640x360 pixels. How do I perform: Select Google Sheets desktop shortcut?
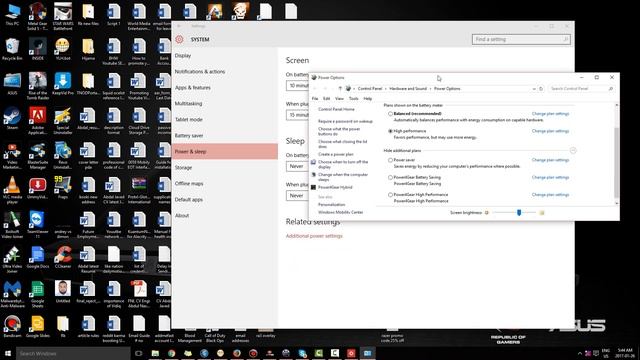38,294
